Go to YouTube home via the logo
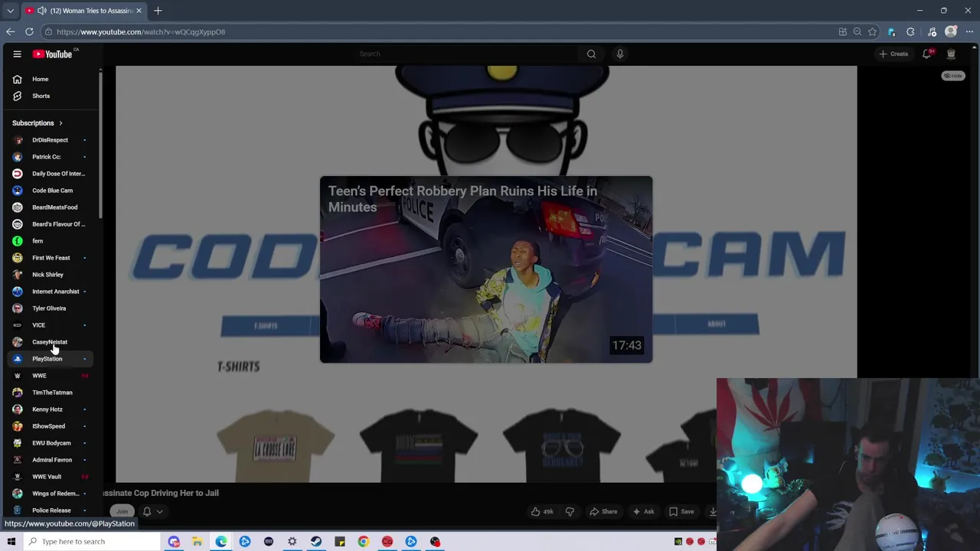This screenshot has width=980, height=551. (52, 54)
